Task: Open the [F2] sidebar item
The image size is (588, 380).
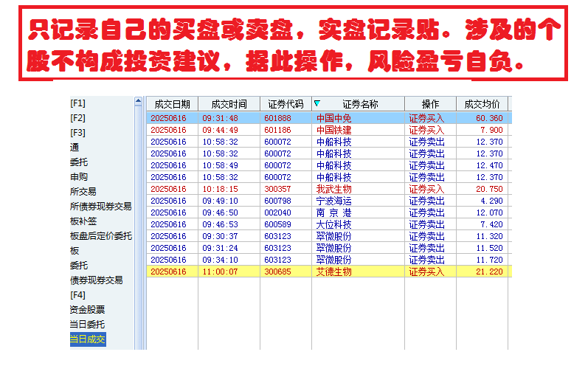Action: [77, 118]
